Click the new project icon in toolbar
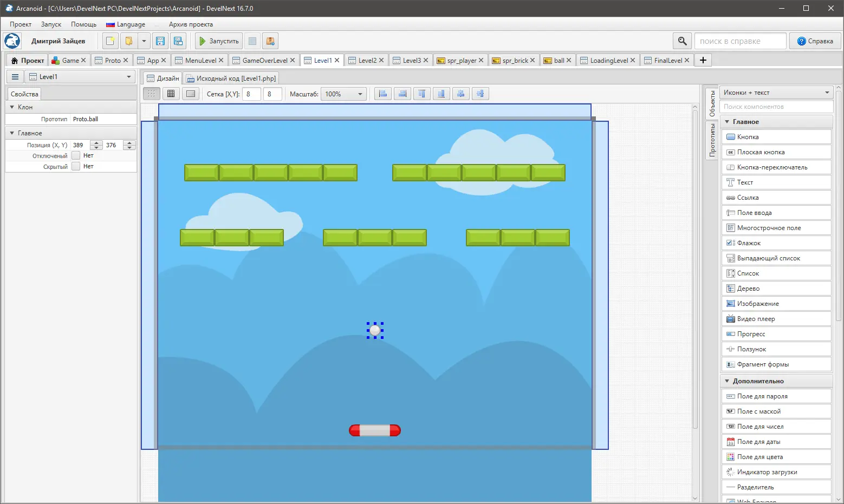 pyautogui.click(x=111, y=41)
